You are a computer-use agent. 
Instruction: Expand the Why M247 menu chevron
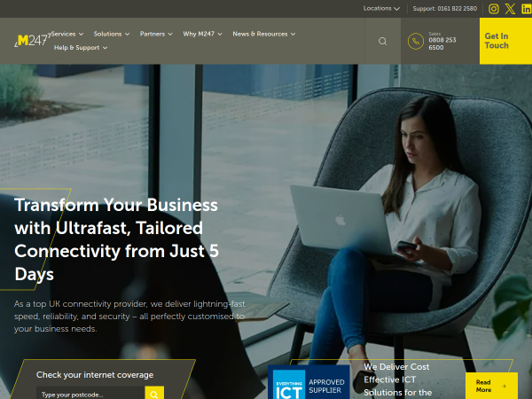tap(220, 34)
